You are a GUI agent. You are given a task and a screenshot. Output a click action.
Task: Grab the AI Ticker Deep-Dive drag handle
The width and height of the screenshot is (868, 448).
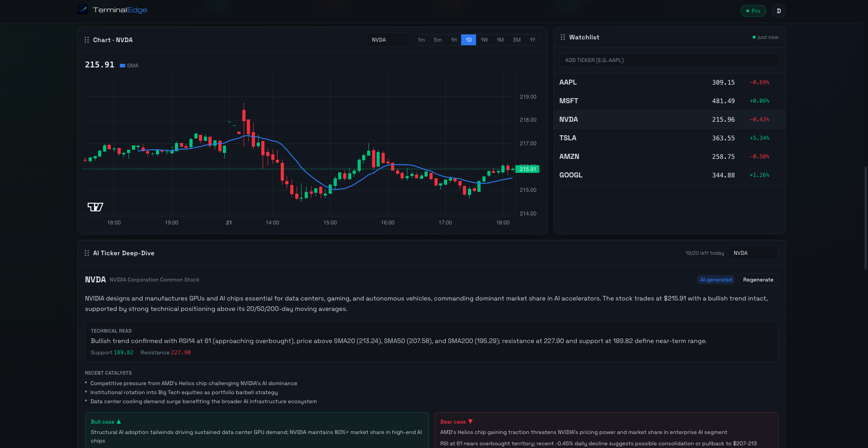(87, 253)
